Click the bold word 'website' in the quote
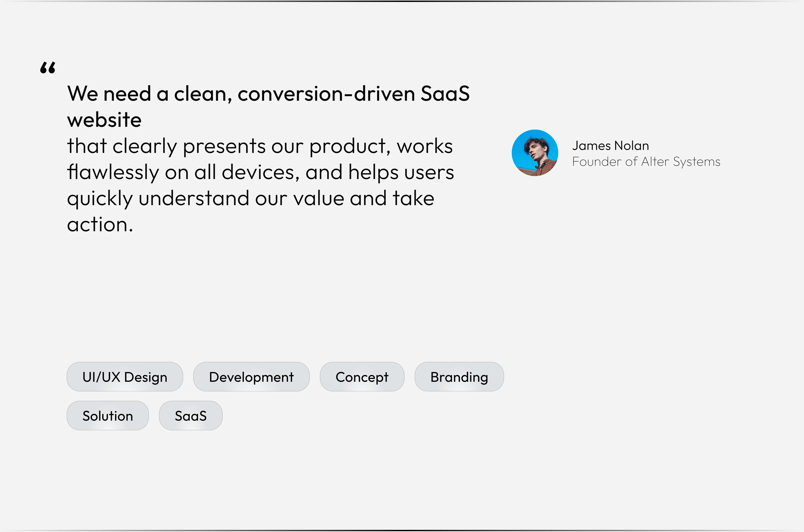804x532 pixels. coord(104,120)
